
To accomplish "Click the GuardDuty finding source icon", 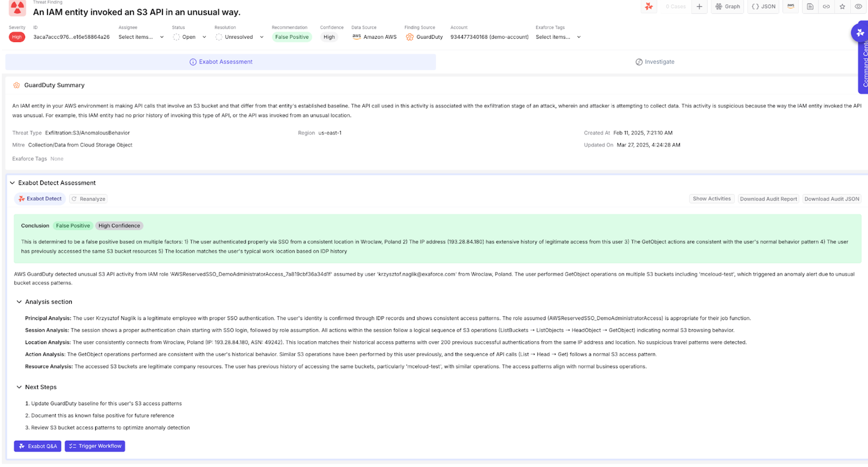I will (410, 37).
